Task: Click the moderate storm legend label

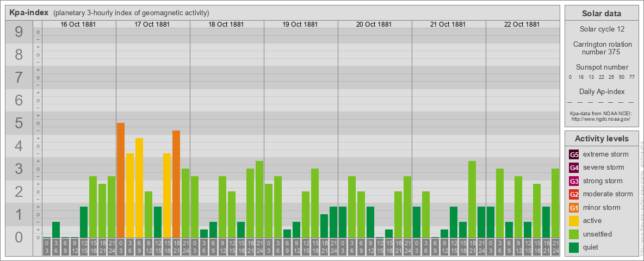Action: (608, 194)
